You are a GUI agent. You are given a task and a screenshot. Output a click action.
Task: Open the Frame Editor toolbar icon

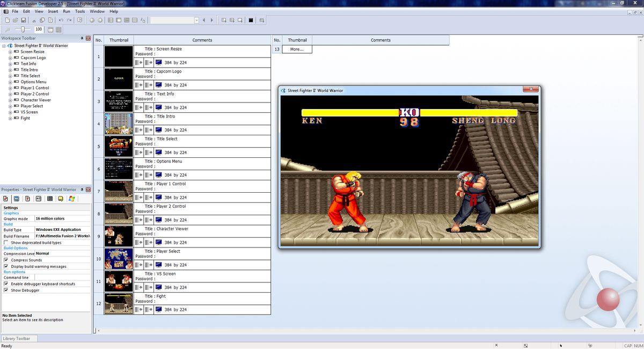[x=119, y=20]
